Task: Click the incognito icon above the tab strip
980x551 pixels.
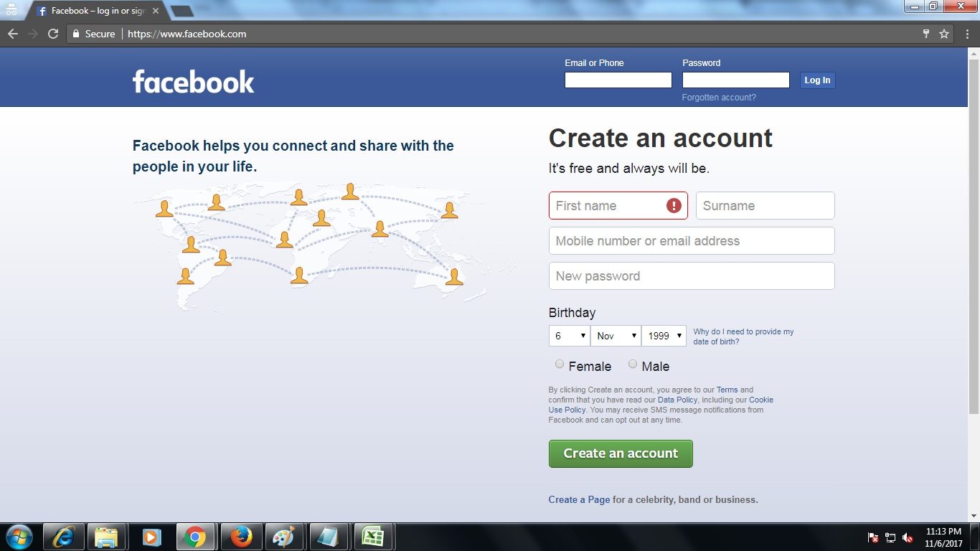Action: pos(10,9)
